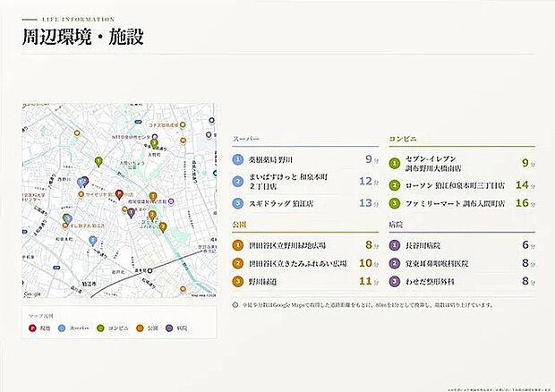Click orange circle 1 beside 世田谷区立野川緑地広場
Viewport: 555px width, 392px height.
click(x=238, y=245)
